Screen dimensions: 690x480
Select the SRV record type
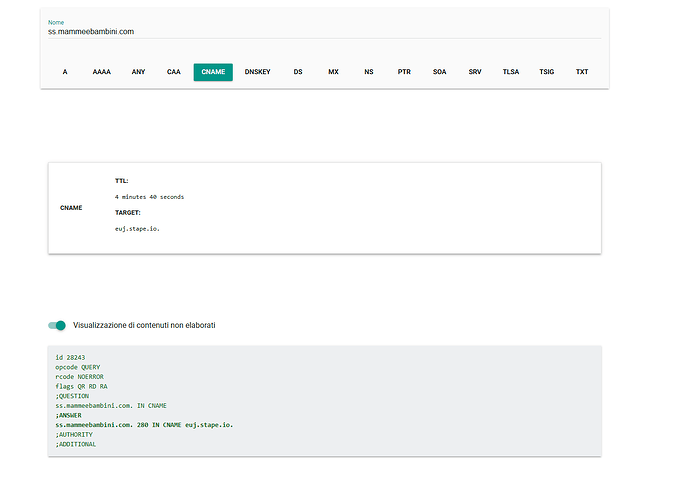click(x=475, y=72)
